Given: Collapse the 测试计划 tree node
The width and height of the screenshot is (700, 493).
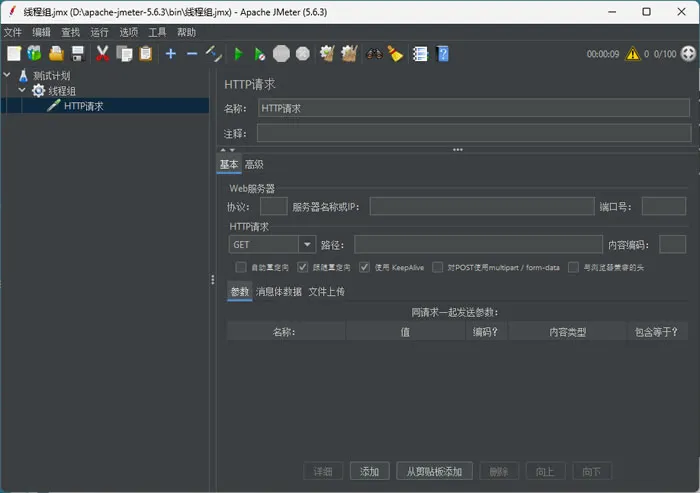Looking at the screenshot, I should coord(7,75).
